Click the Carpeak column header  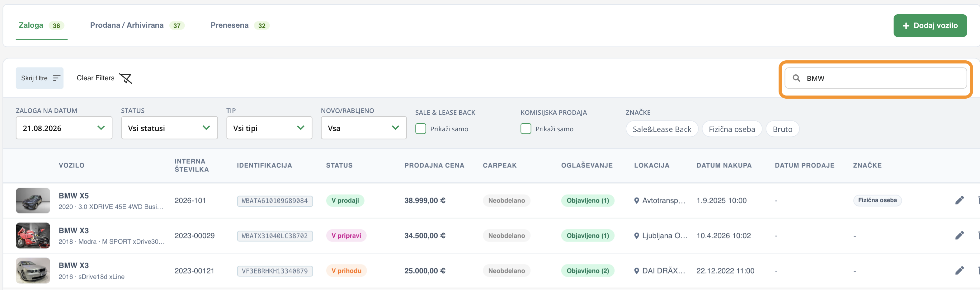(500, 165)
